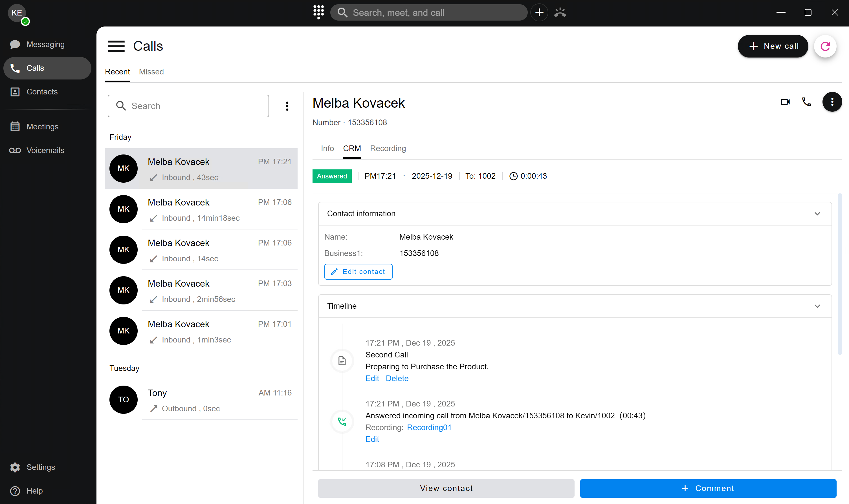Viewport: 849px width, 504px height.
Task: Open the Recording01 link
Action: 429,427
